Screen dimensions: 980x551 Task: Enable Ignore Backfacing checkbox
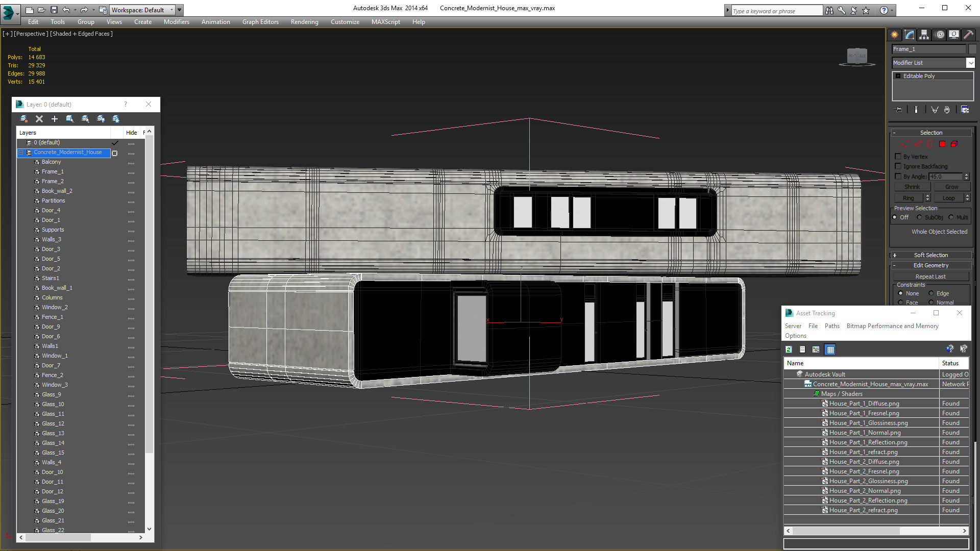pos(898,166)
